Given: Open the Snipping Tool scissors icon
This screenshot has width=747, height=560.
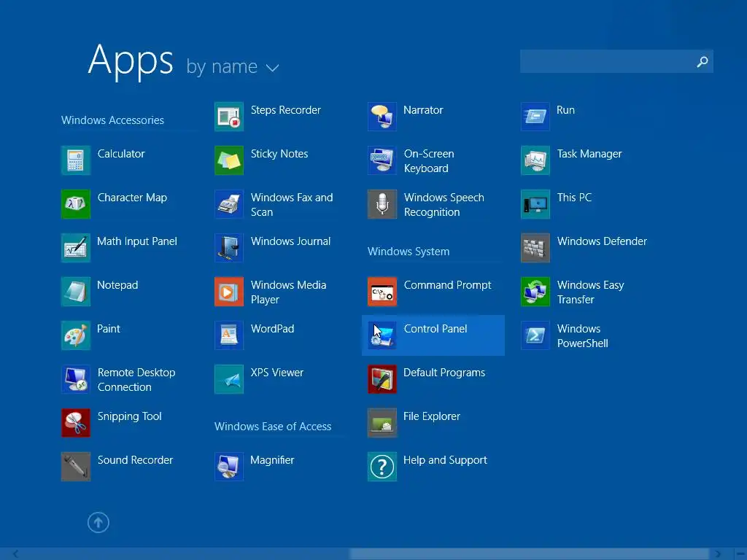Looking at the screenshot, I should (x=76, y=423).
